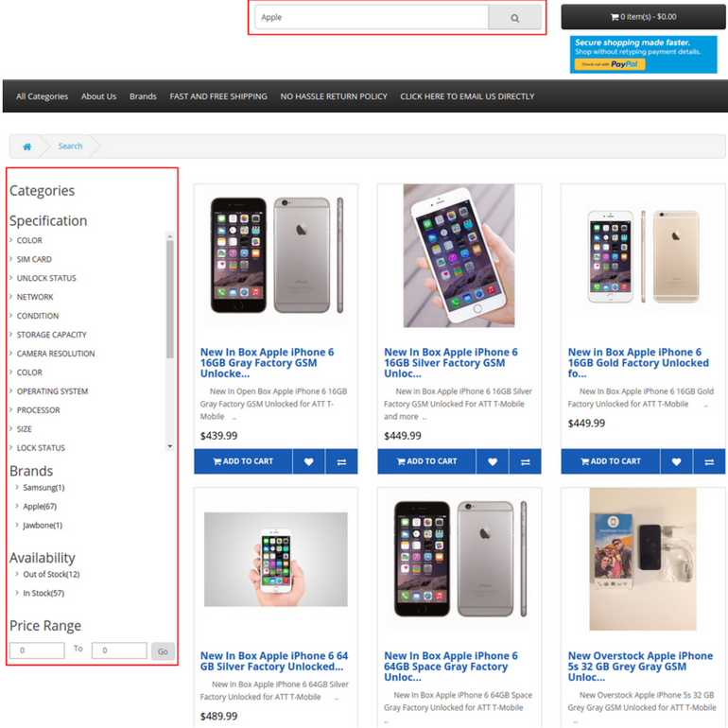
Task: Click the Specification scrollbar down arrow
Action: click(x=170, y=446)
